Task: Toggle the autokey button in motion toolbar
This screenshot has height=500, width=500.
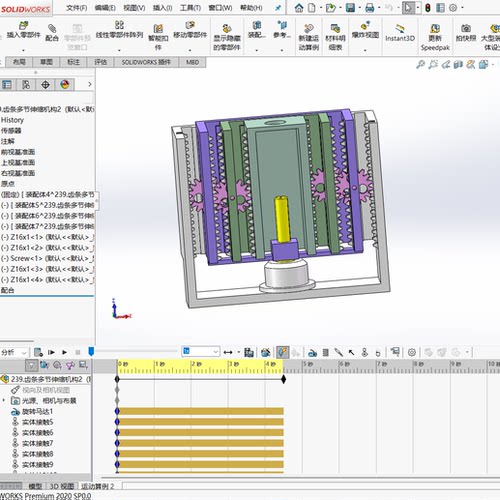Action: coord(282,352)
